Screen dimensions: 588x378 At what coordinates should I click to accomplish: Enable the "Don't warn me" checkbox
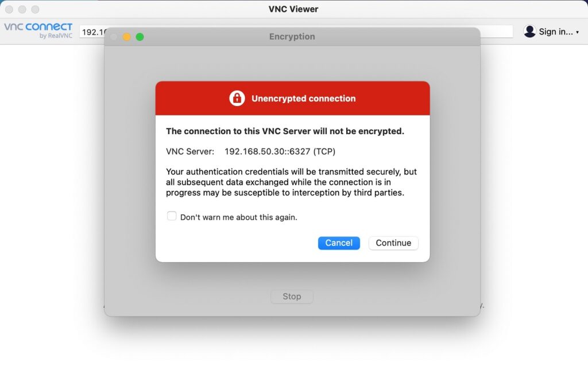(x=172, y=216)
